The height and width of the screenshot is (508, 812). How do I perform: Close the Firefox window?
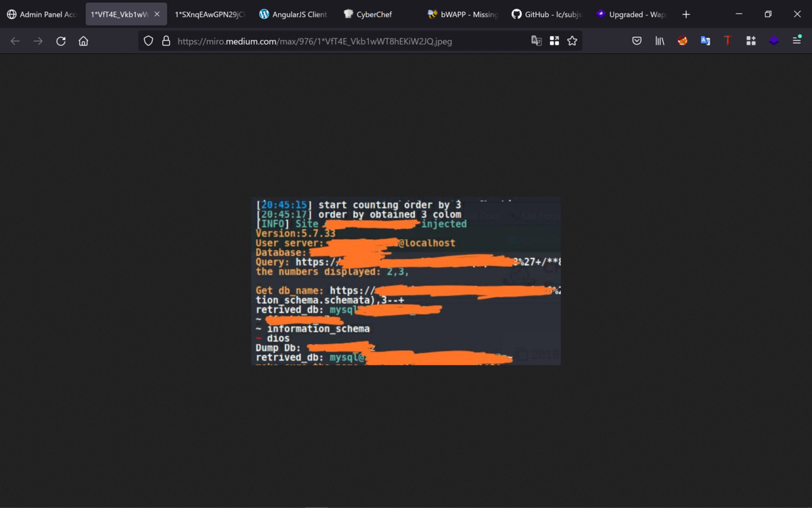click(x=797, y=14)
